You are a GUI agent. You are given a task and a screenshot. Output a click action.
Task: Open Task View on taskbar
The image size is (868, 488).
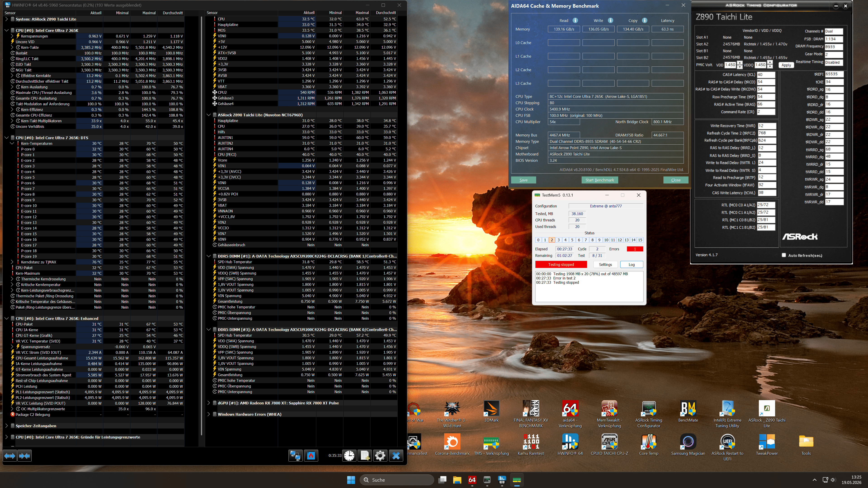tap(442, 480)
